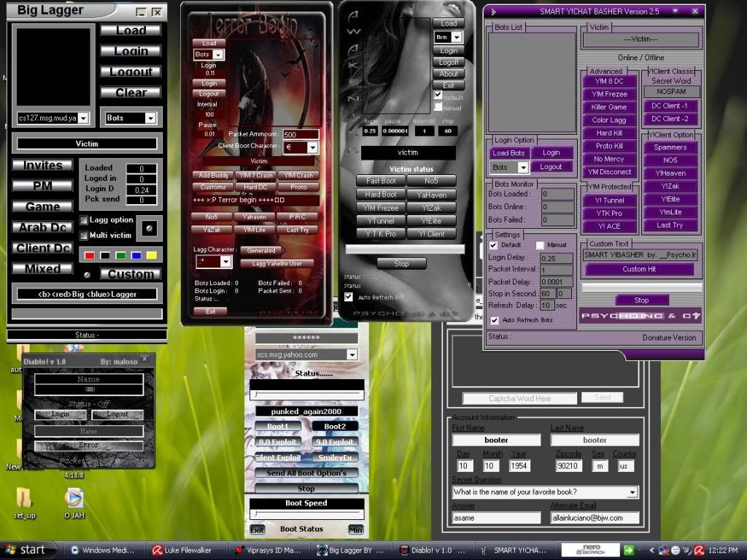The height and width of the screenshot is (560, 747).
Task: Toggle Auto Refresh Bots in SMART BASHER
Action: [x=495, y=320]
